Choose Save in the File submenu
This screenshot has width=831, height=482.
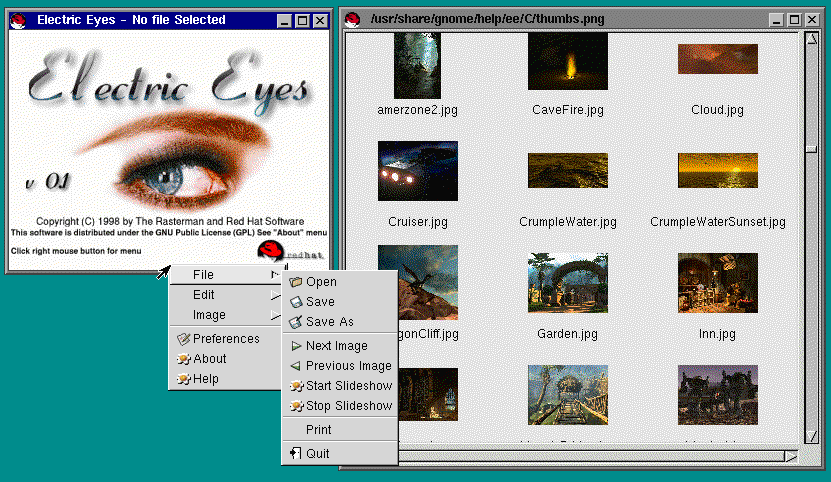(x=340, y=302)
